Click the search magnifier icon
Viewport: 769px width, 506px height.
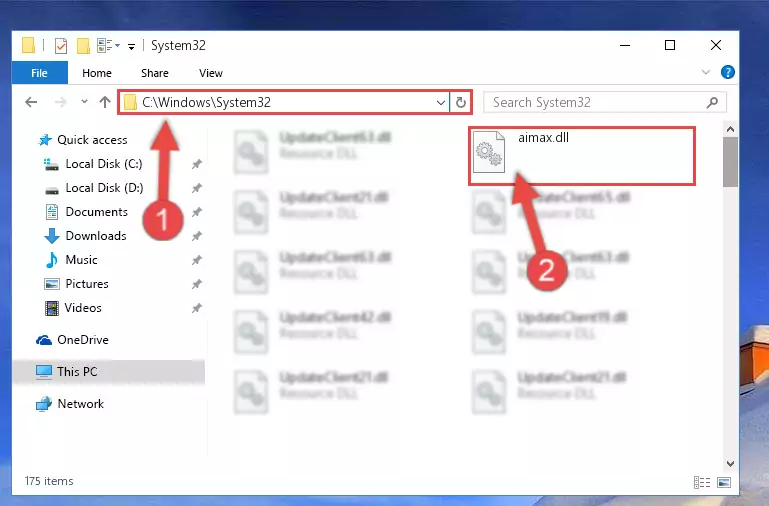click(x=712, y=102)
